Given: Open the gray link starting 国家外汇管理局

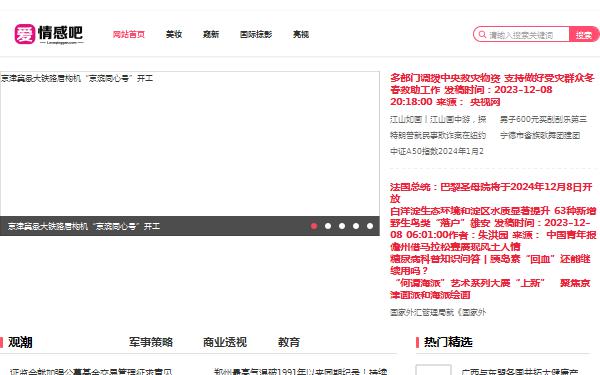Looking at the screenshot, I should tap(438, 312).
